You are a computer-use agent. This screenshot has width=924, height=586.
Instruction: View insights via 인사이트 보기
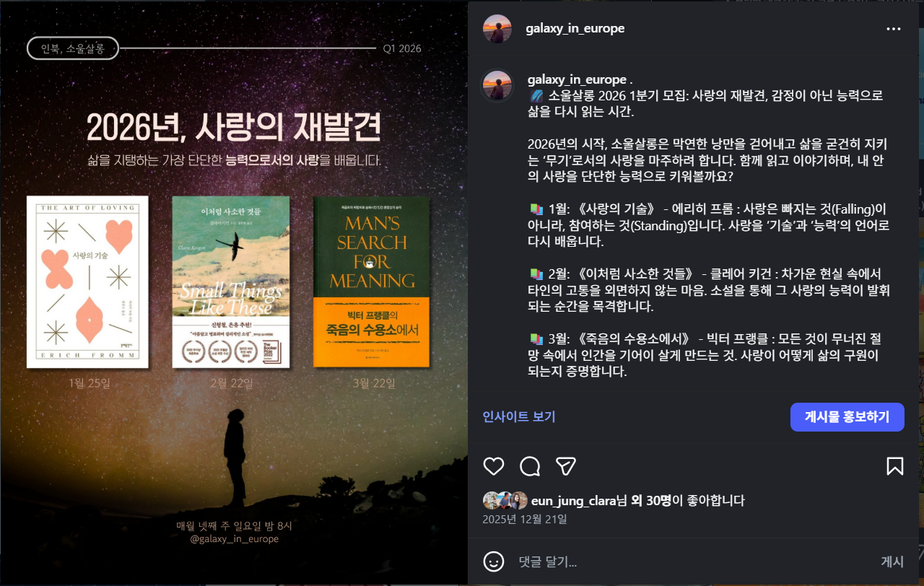(x=519, y=416)
